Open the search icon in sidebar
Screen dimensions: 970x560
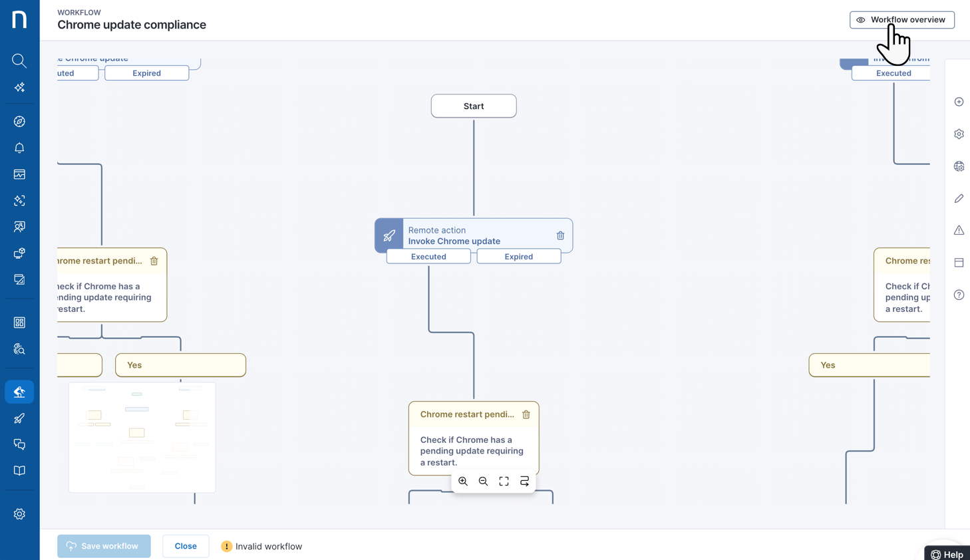pyautogui.click(x=19, y=61)
